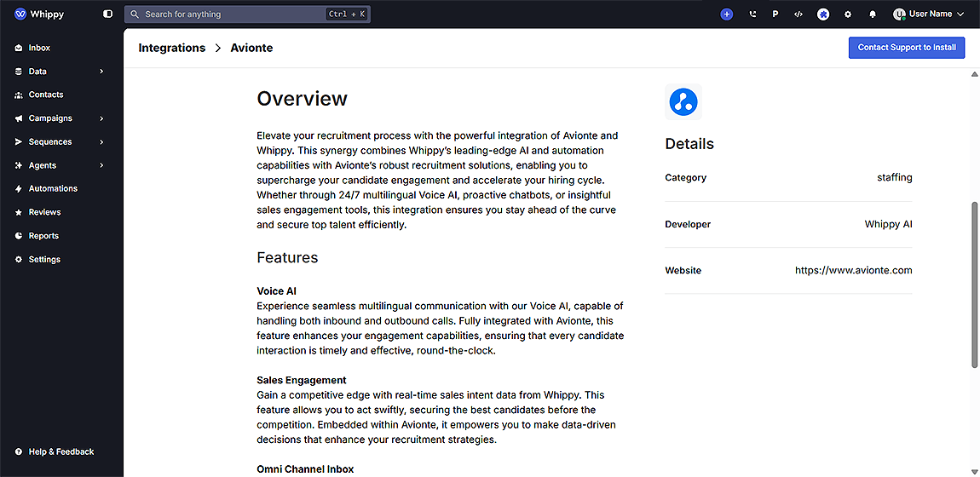This screenshot has height=477, width=980.
Task: Open Help & Feedback link
Action: 61,451
